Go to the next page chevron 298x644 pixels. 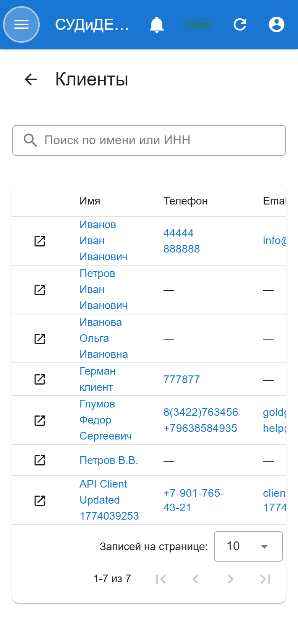[230, 579]
